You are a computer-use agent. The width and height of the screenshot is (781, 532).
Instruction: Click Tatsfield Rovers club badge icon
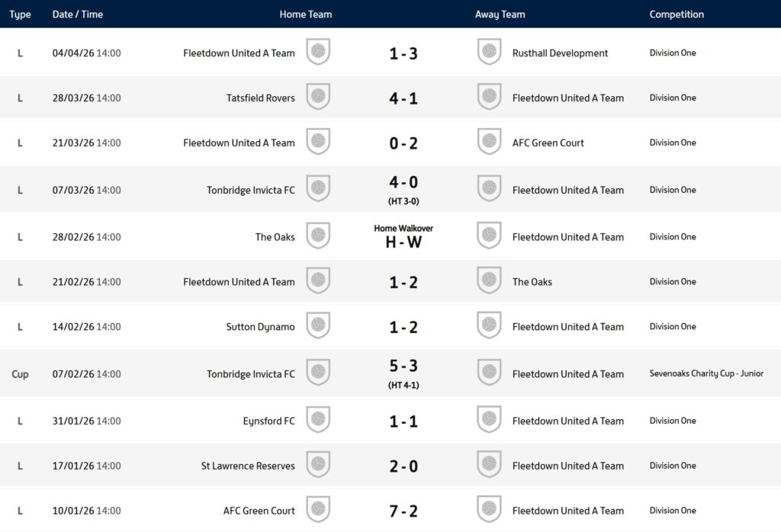tap(318, 98)
